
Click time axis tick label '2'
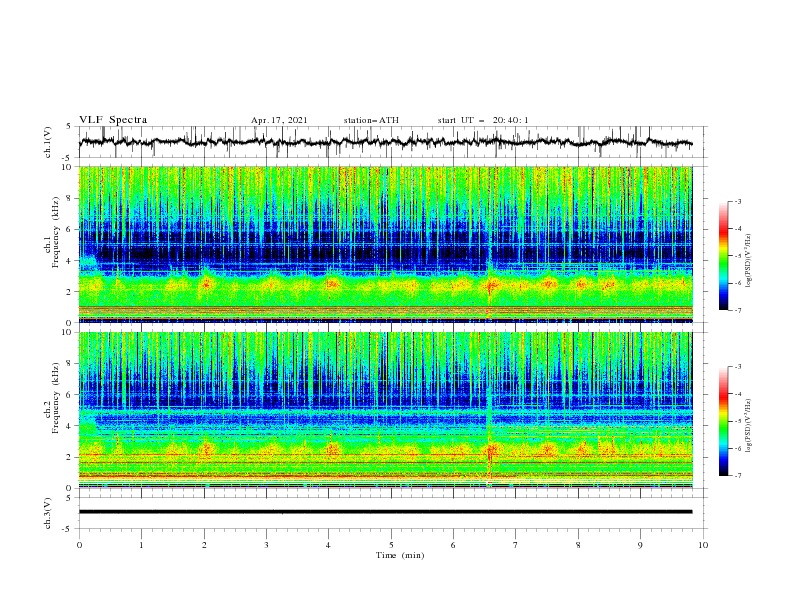(x=204, y=545)
